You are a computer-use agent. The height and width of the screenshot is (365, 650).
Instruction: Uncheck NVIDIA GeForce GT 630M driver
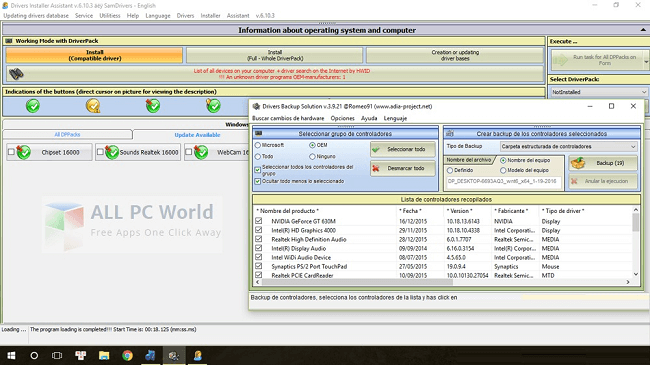(x=259, y=221)
